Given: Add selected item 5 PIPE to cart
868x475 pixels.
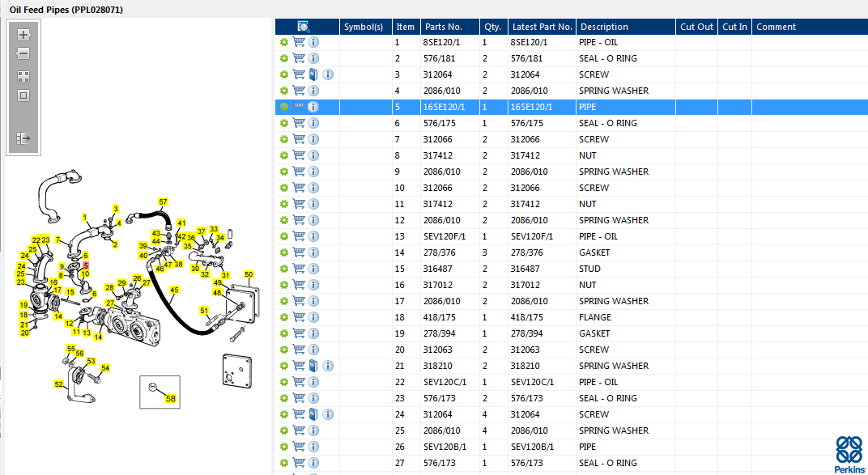Looking at the screenshot, I should 299,107.
